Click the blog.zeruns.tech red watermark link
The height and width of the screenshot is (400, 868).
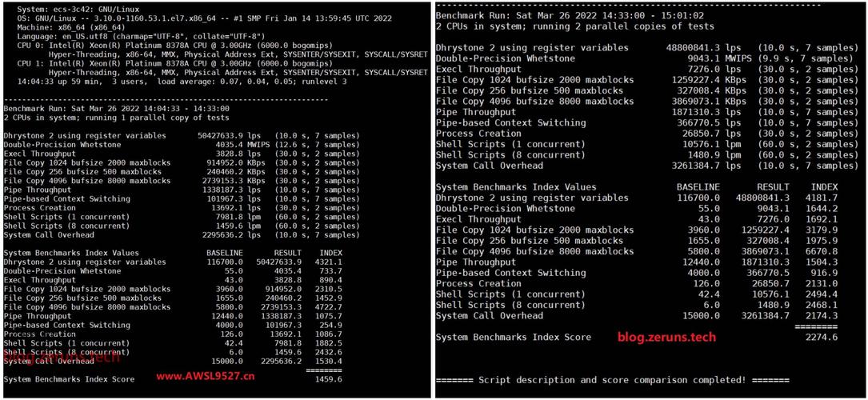coord(666,337)
